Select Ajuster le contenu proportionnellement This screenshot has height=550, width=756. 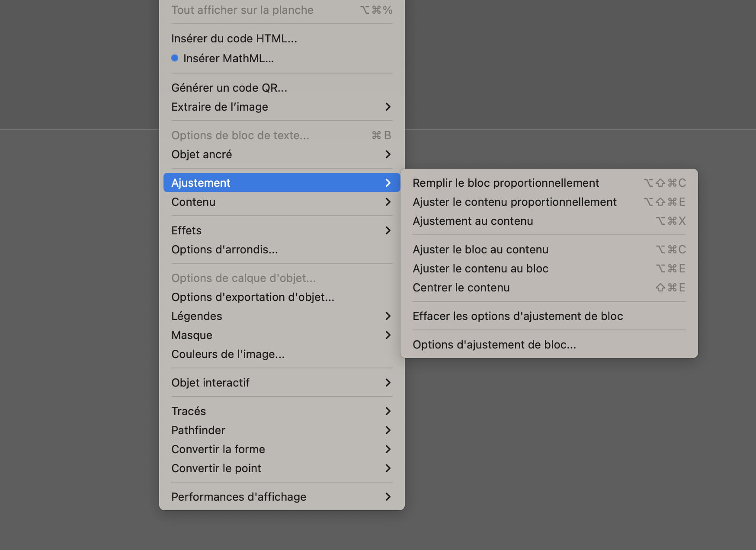pyautogui.click(x=514, y=202)
